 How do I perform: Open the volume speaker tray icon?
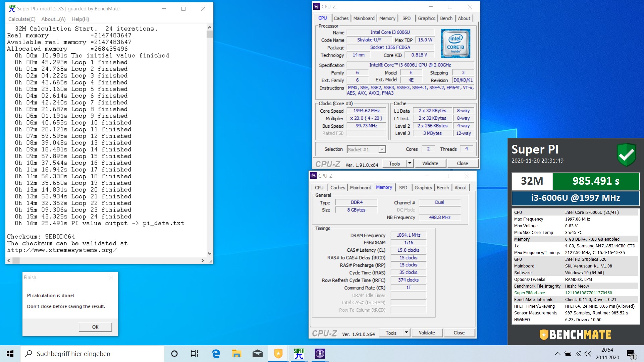pos(588,354)
